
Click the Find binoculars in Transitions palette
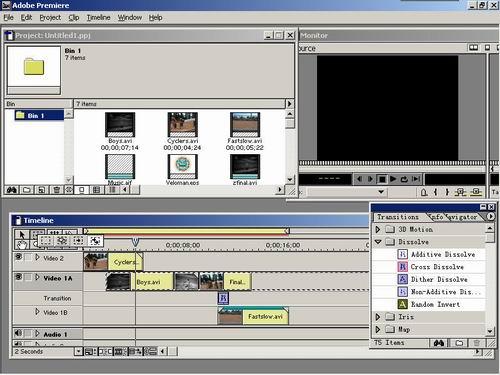439,343
